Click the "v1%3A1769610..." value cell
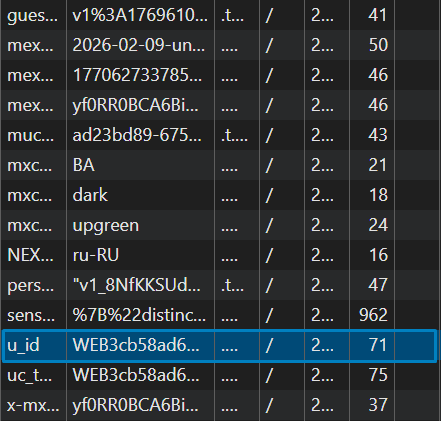441x421 pixels. pyautogui.click(x=140, y=15)
